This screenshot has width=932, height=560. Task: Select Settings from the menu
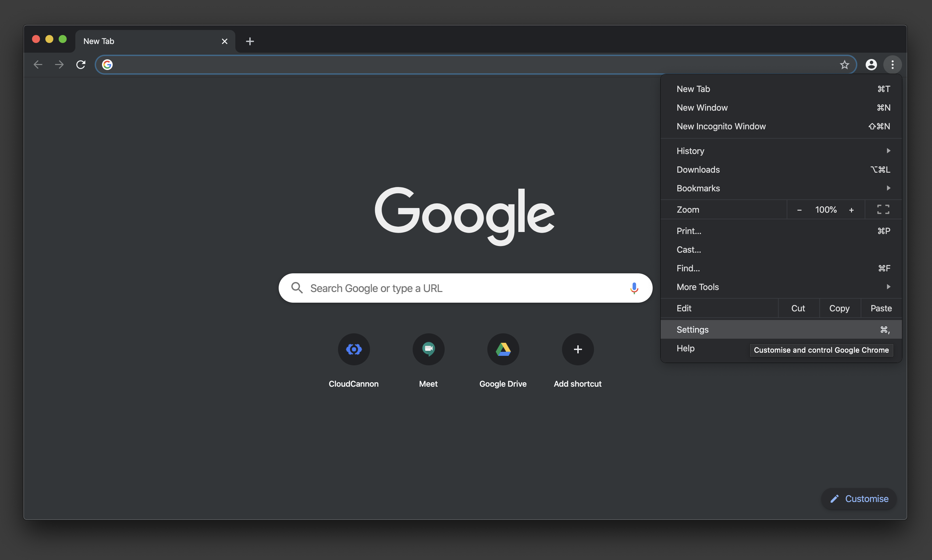tap(693, 329)
